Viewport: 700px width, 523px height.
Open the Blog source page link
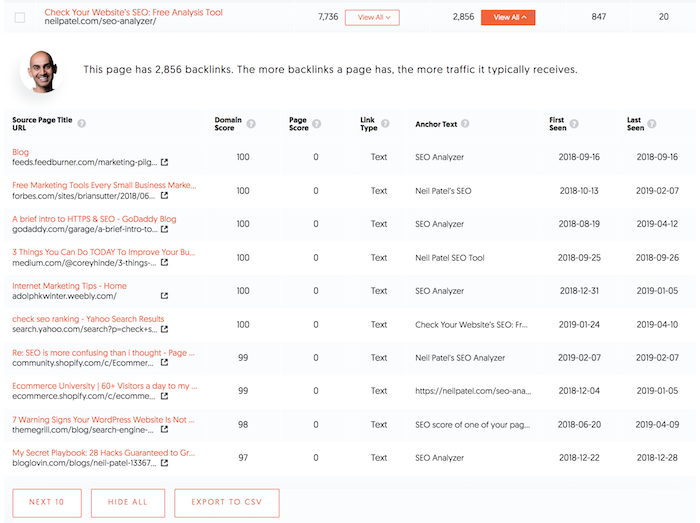coord(21,152)
